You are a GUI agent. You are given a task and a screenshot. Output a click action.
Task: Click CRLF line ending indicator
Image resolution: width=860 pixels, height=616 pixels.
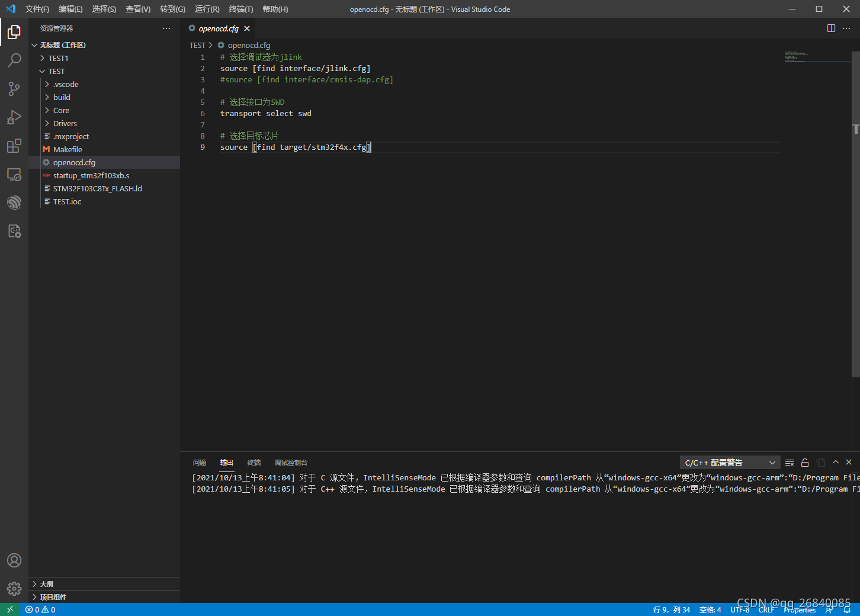tap(766, 609)
